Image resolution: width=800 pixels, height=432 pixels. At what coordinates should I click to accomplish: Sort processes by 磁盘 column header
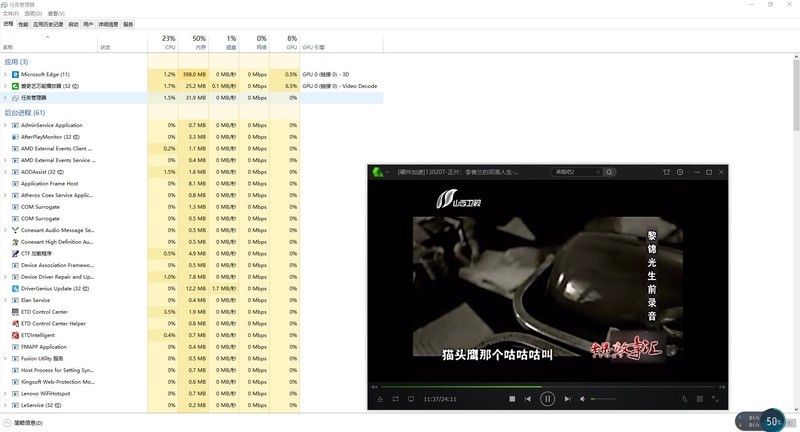(224, 42)
